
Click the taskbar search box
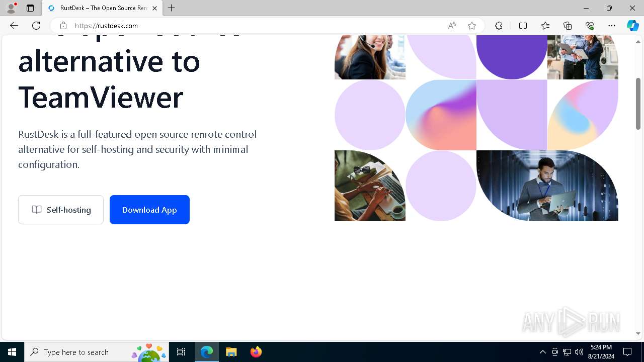97,352
